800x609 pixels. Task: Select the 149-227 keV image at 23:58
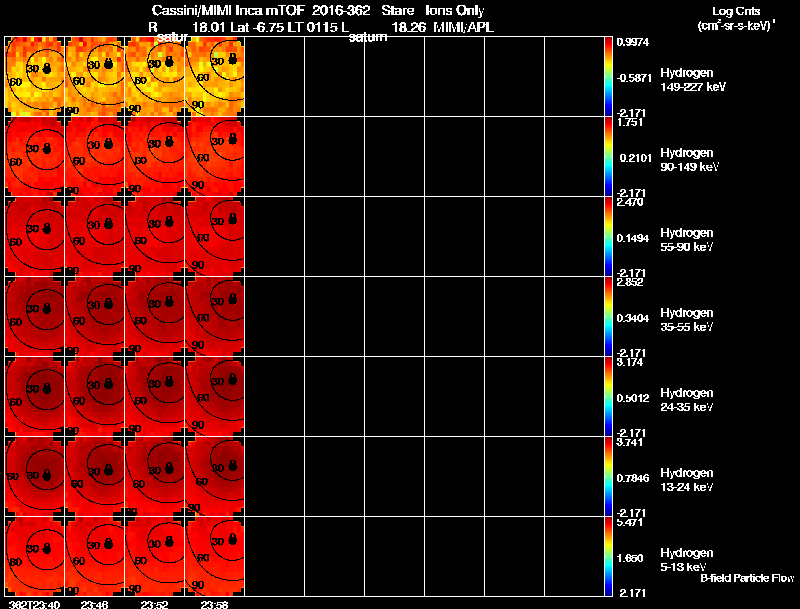pos(215,77)
